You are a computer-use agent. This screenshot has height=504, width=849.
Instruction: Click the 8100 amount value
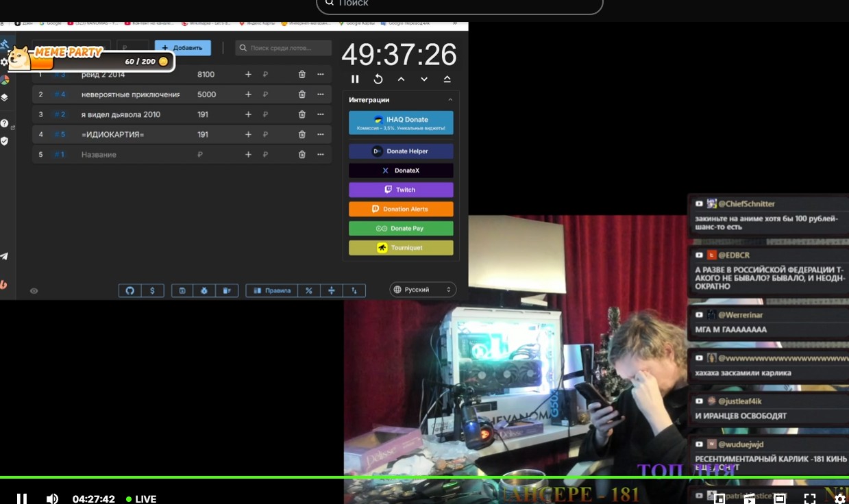coord(206,75)
